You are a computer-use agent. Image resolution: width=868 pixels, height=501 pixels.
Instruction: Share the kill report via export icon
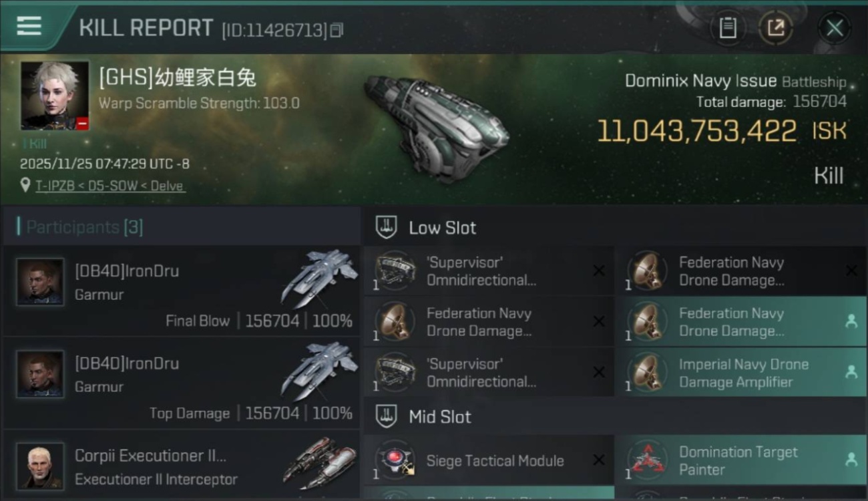[776, 28]
